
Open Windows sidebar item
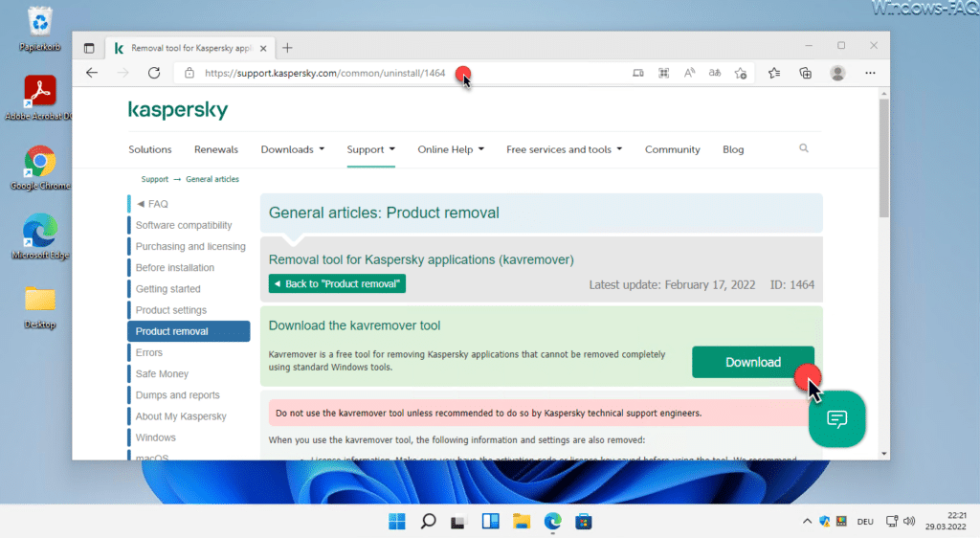[156, 437]
